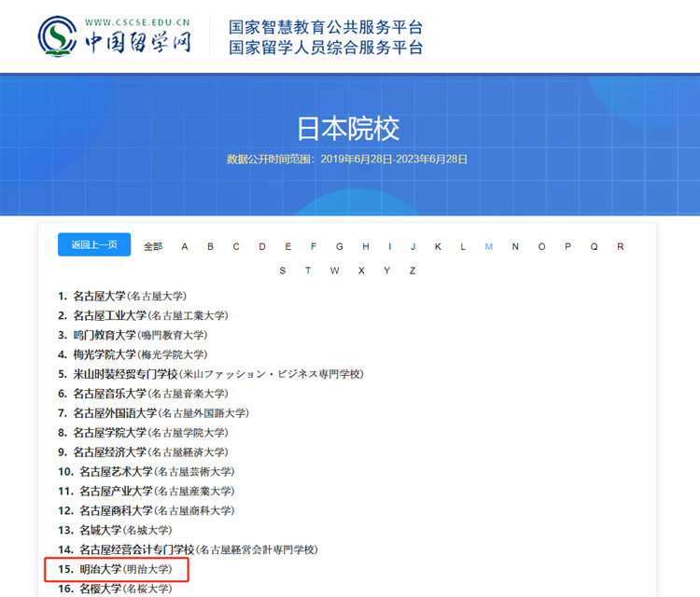The image size is (700, 597).
Task: Open entry 14 名古屋经营会计专门学校
Action: (188, 549)
